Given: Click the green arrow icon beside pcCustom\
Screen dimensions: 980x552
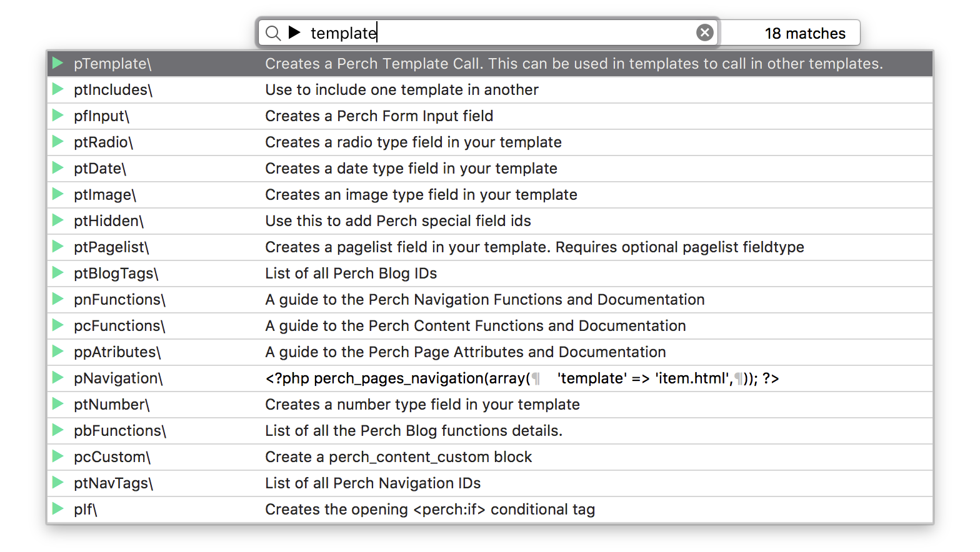Looking at the screenshot, I should [x=58, y=456].
